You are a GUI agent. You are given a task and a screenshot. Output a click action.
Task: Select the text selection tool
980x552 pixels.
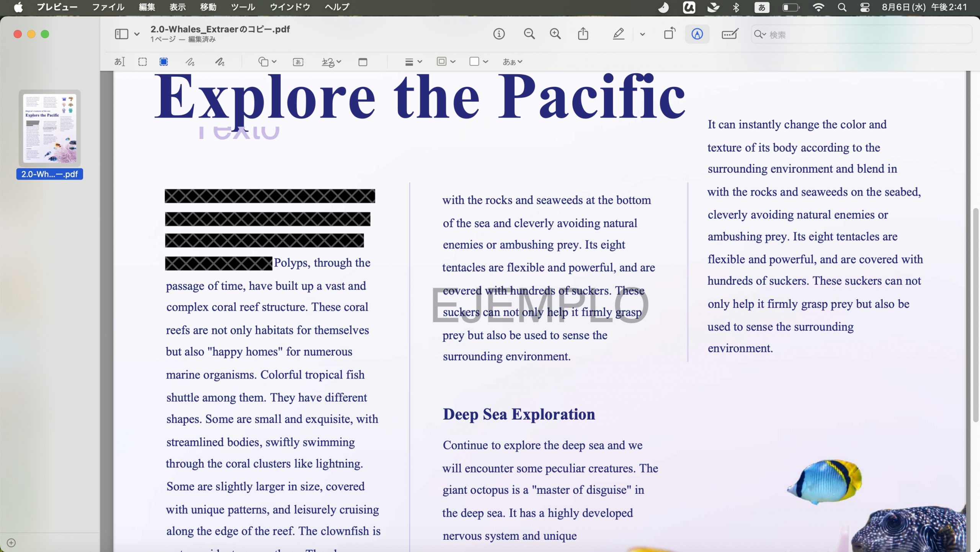119,62
